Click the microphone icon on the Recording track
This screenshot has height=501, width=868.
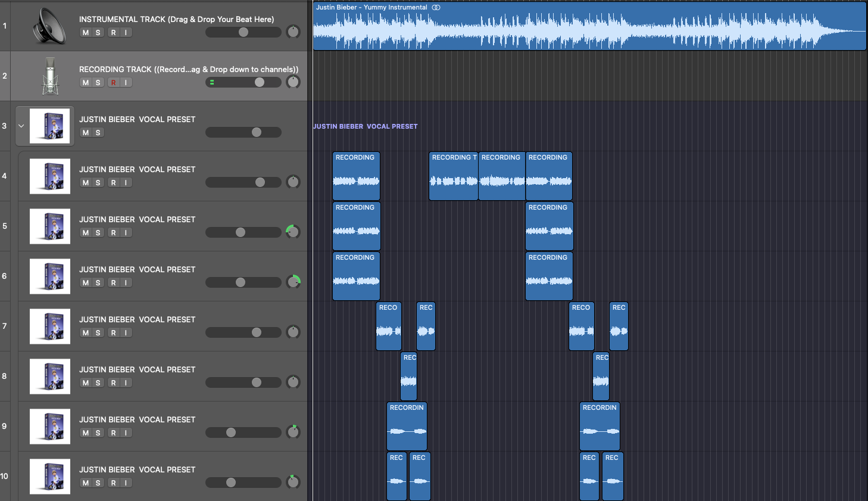point(50,76)
